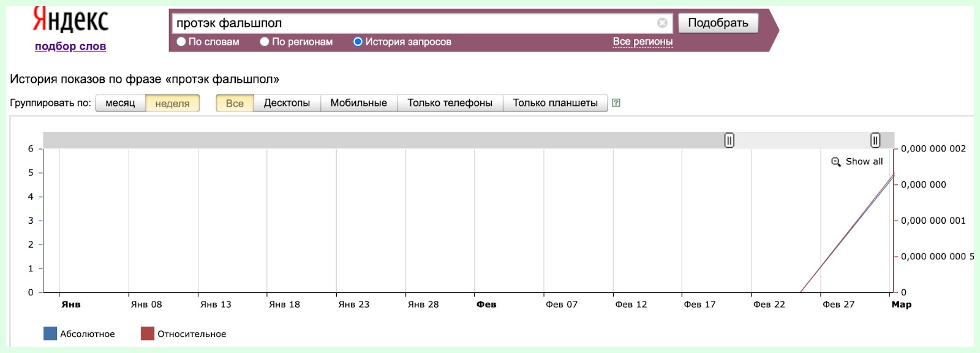This screenshot has height=353, width=980.
Task: Select the История запросов radio button
Action: (x=358, y=42)
